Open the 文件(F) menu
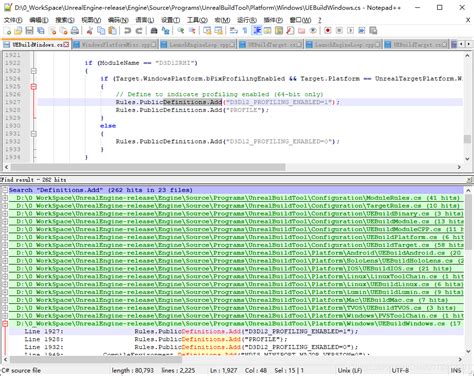The width and height of the screenshot is (474, 376). pyautogui.click(x=13, y=20)
